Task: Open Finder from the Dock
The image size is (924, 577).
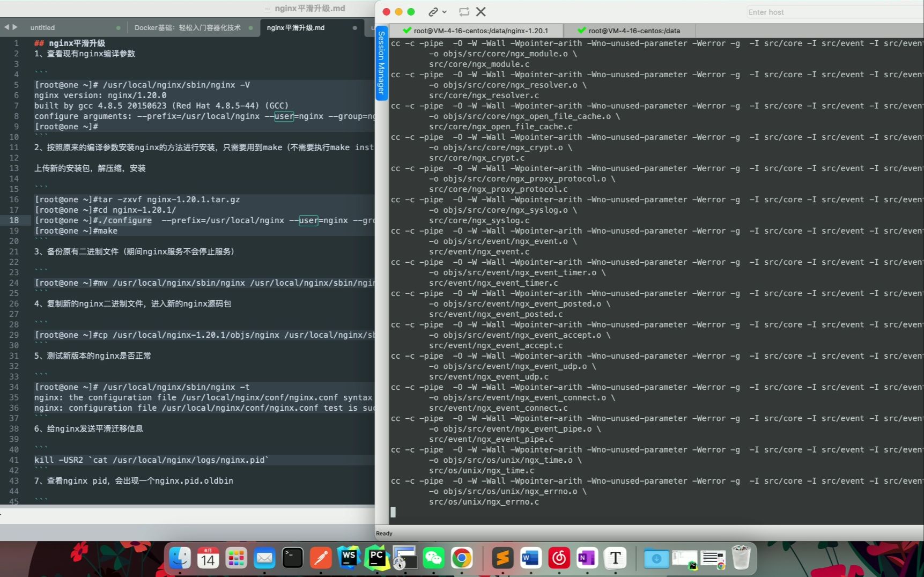Action: (x=180, y=558)
